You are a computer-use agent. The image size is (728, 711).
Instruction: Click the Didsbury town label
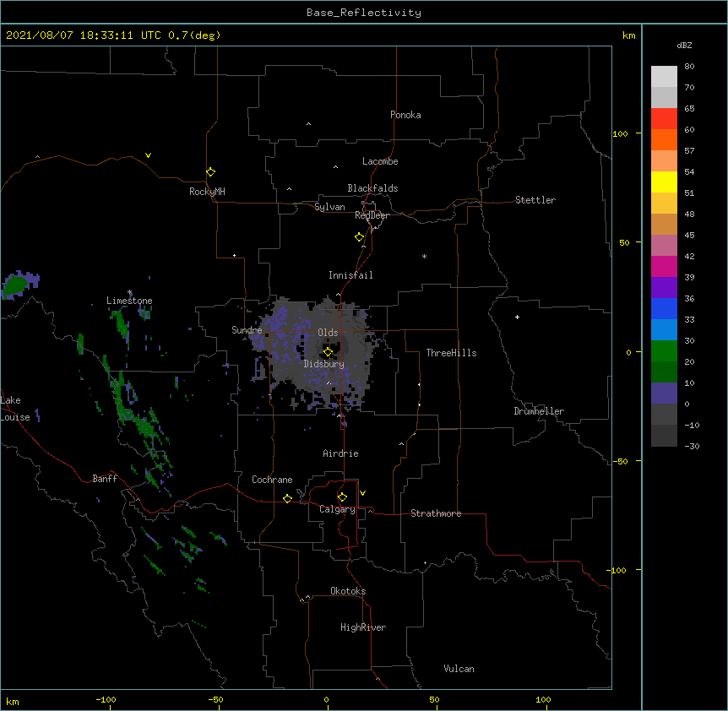pos(324,364)
